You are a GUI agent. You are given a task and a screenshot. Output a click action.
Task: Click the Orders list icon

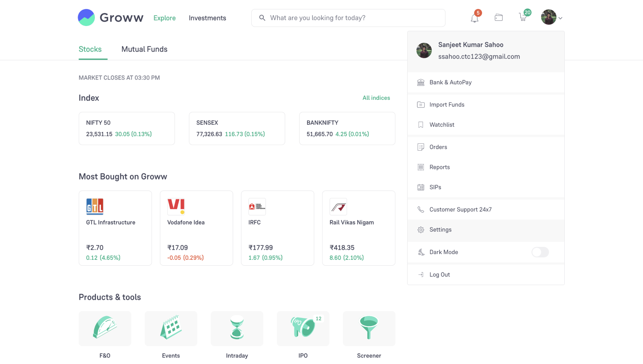421,147
